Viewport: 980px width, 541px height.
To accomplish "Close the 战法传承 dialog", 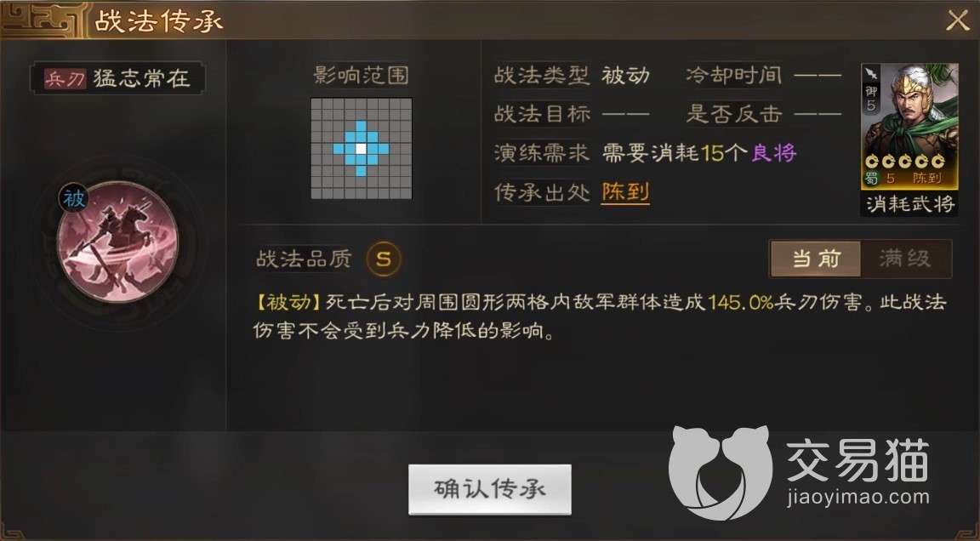I will 957,20.
